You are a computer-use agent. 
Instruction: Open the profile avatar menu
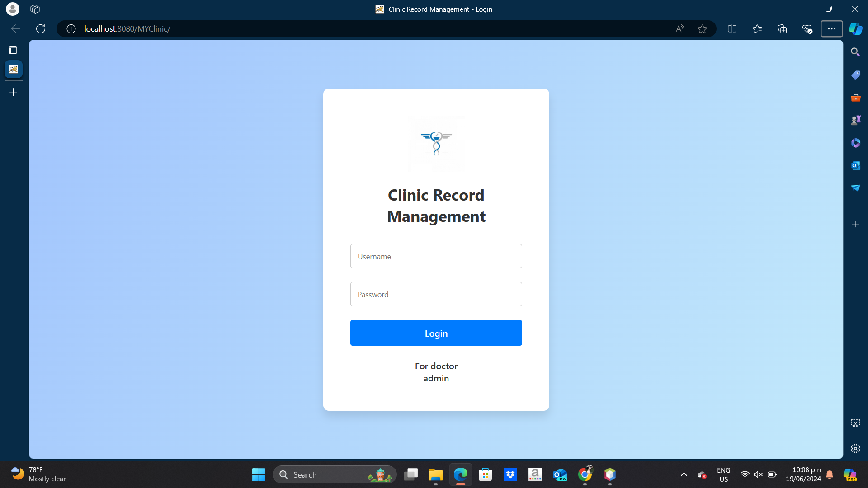(13, 9)
